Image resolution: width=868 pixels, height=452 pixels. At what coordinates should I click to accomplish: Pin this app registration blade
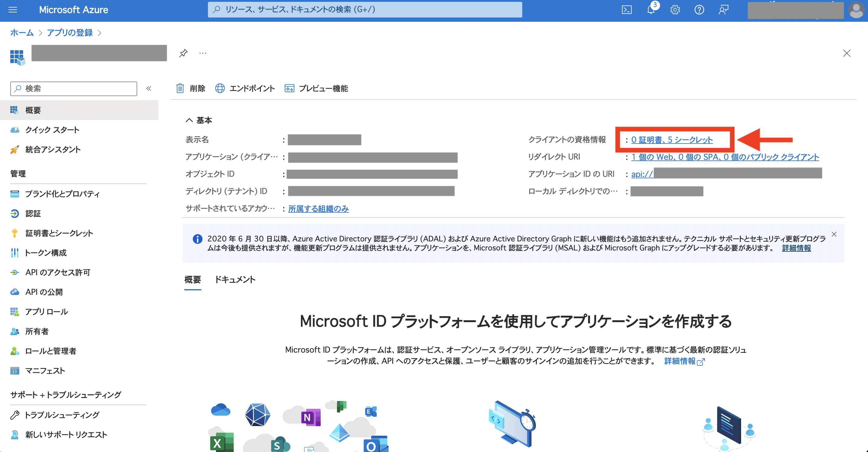click(x=183, y=53)
